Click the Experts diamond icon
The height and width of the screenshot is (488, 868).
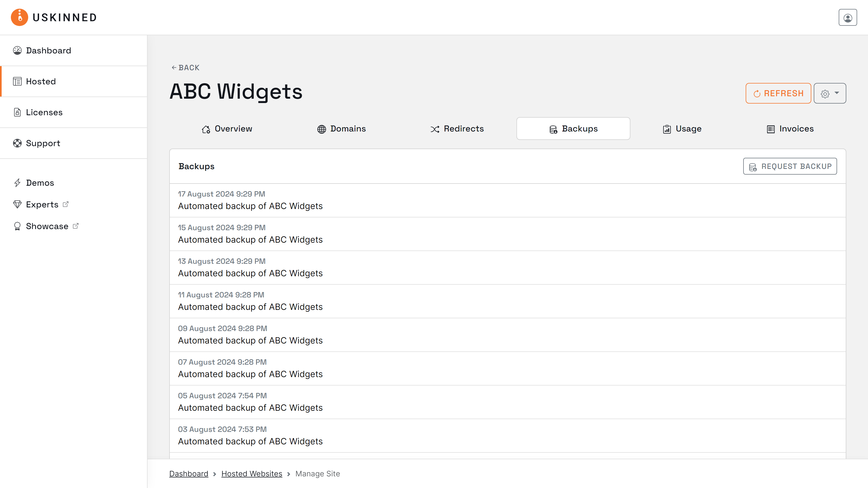(x=18, y=204)
